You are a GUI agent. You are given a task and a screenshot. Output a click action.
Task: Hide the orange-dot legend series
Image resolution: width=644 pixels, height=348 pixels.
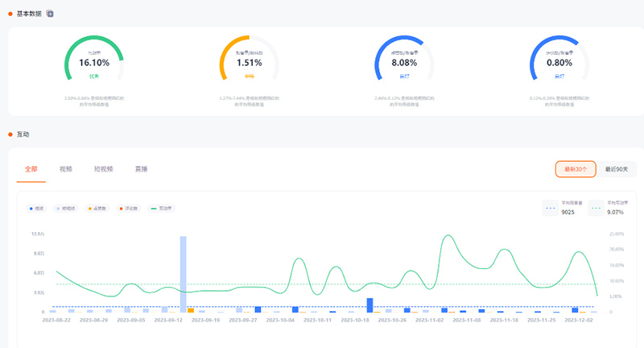[97, 209]
